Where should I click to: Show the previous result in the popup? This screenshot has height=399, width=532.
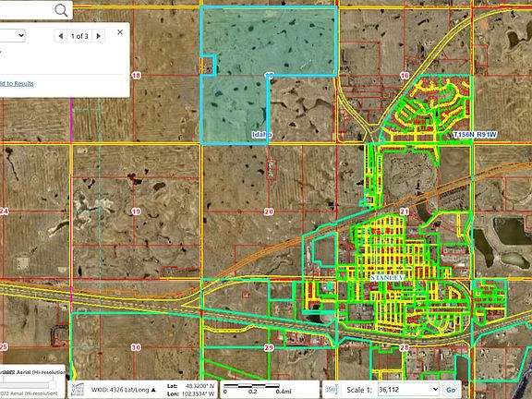point(61,36)
